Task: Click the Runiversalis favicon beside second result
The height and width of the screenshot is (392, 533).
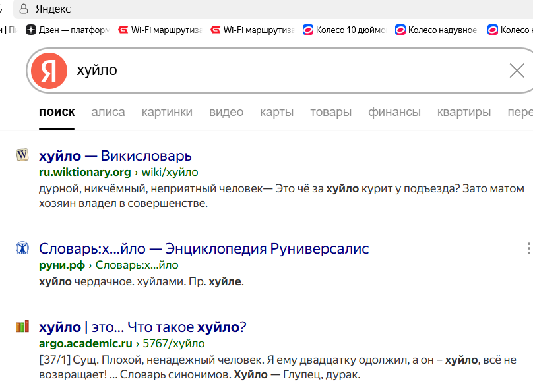Action: (22, 248)
